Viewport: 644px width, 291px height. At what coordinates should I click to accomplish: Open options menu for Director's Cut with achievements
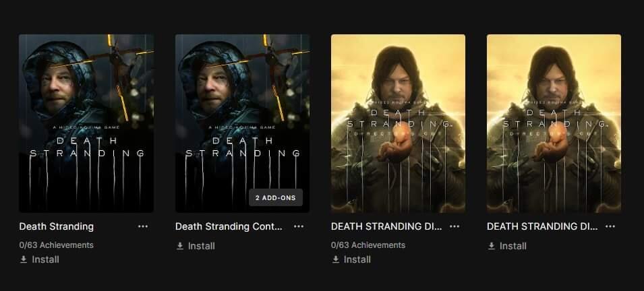(455, 226)
